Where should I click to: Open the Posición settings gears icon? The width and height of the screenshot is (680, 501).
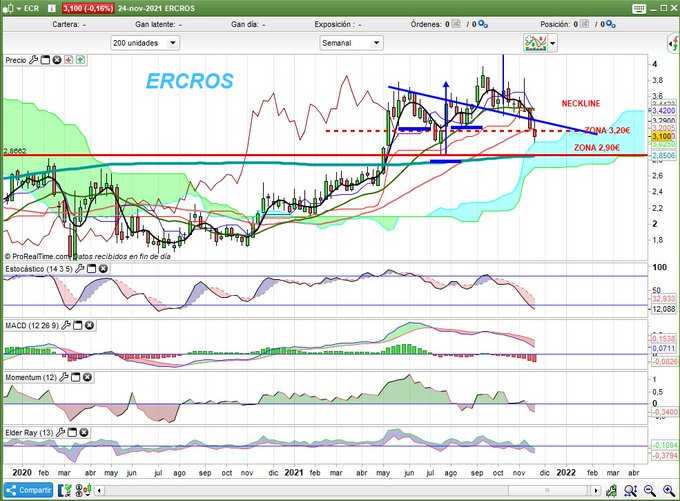[x=611, y=24]
